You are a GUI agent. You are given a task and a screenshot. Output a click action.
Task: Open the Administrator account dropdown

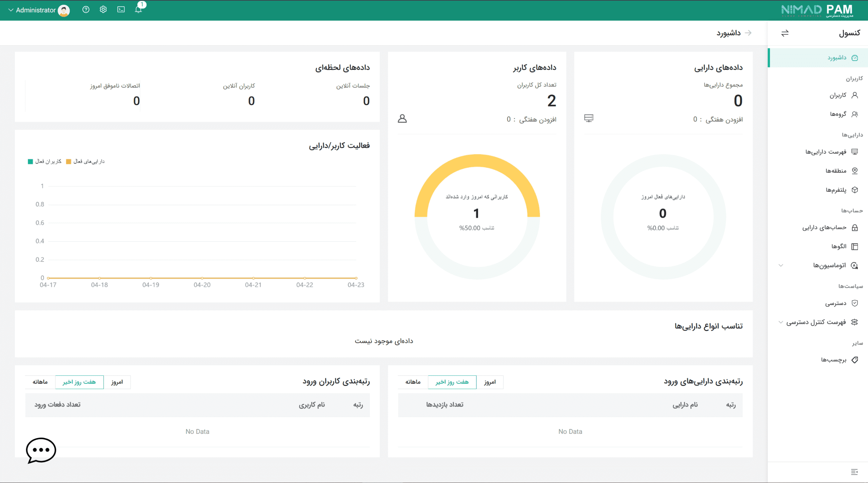36,10
